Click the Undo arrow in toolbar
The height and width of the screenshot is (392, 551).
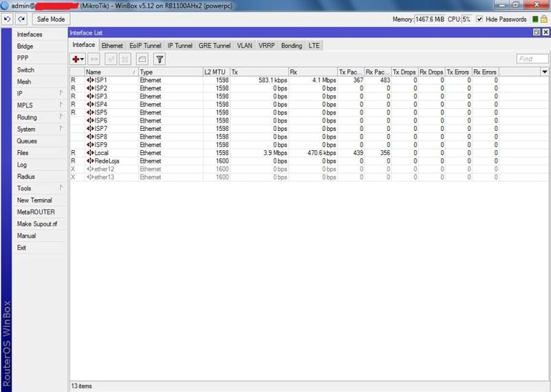pyautogui.click(x=7, y=19)
